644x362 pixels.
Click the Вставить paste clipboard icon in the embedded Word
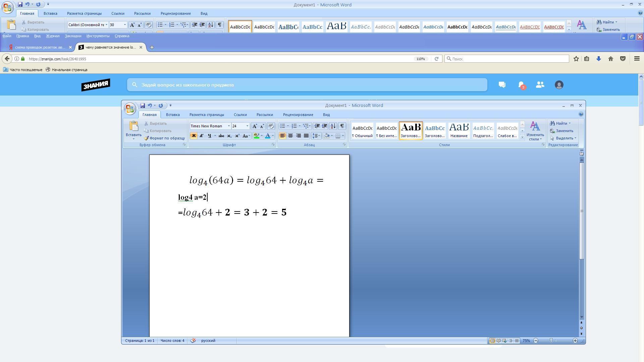pyautogui.click(x=133, y=126)
